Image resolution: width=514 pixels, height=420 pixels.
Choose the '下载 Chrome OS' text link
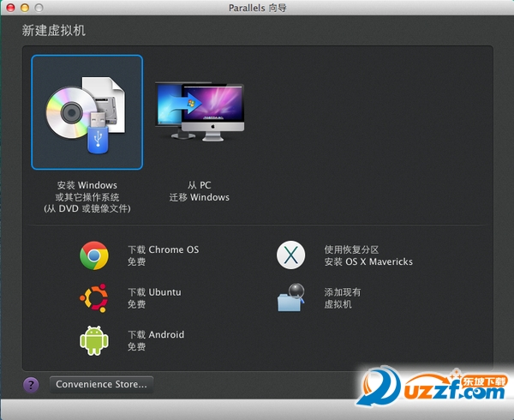(163, 249)
